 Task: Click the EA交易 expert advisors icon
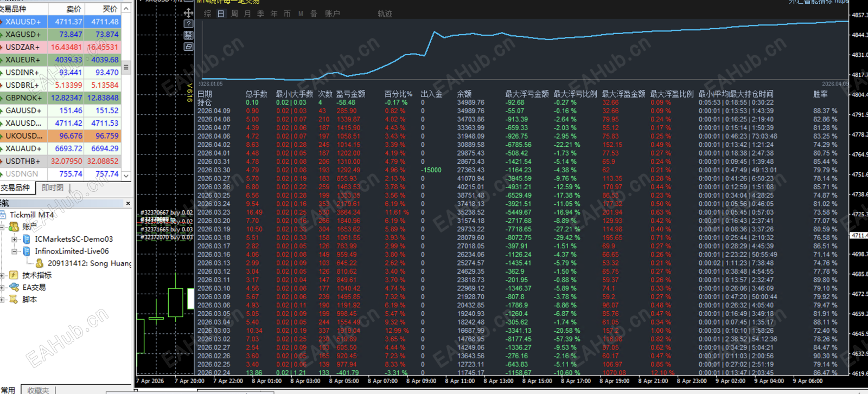14,287
